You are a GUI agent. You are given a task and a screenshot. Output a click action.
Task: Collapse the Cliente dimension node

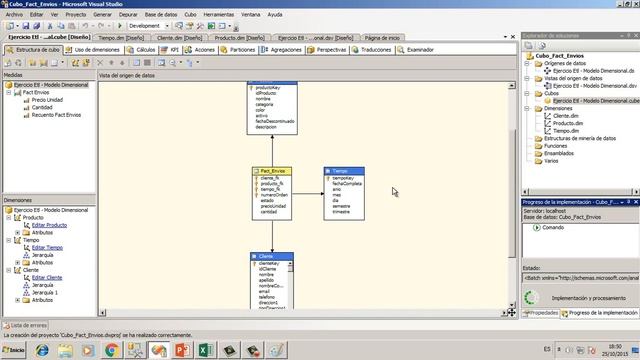(9, 270)
